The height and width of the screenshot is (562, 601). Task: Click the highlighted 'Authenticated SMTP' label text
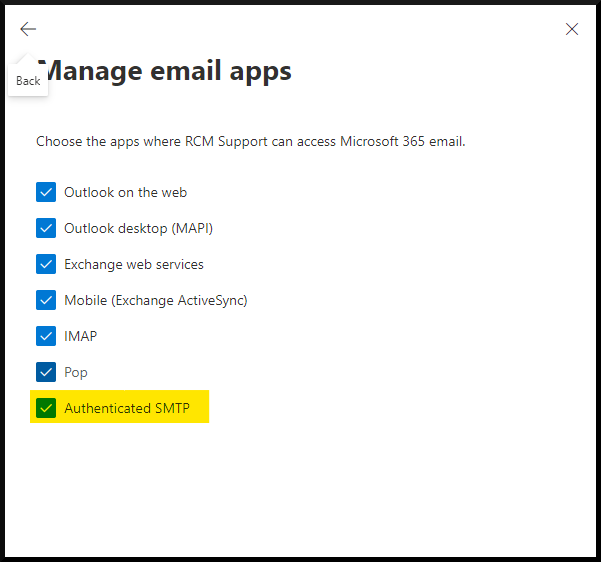click(126, 408)
